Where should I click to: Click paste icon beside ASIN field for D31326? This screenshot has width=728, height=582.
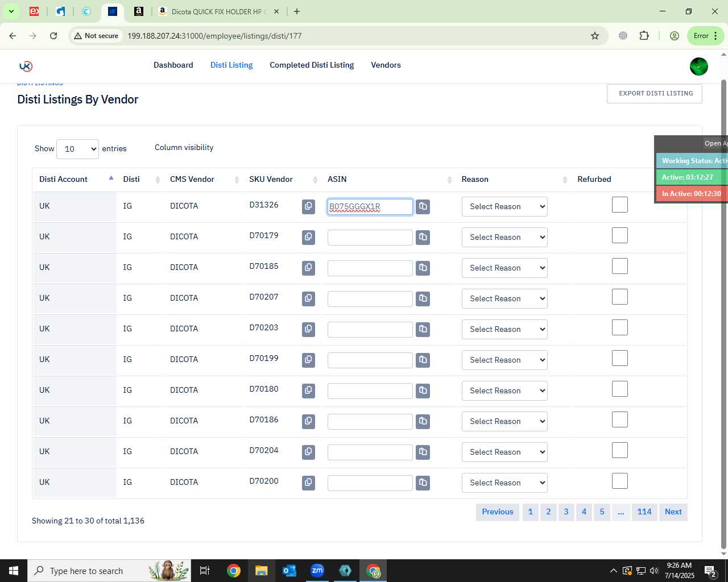click(423, 206)
